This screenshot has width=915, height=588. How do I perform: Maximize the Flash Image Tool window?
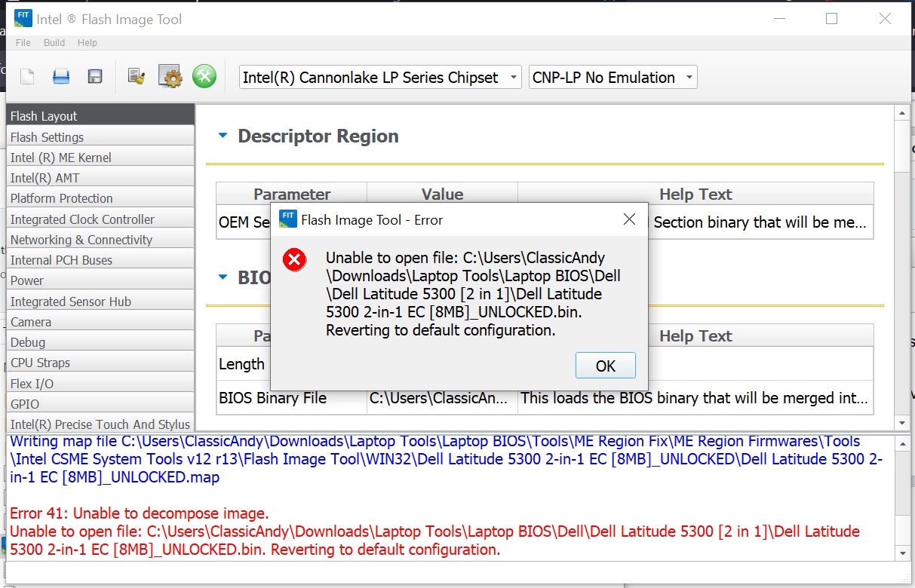coord(831,19)
